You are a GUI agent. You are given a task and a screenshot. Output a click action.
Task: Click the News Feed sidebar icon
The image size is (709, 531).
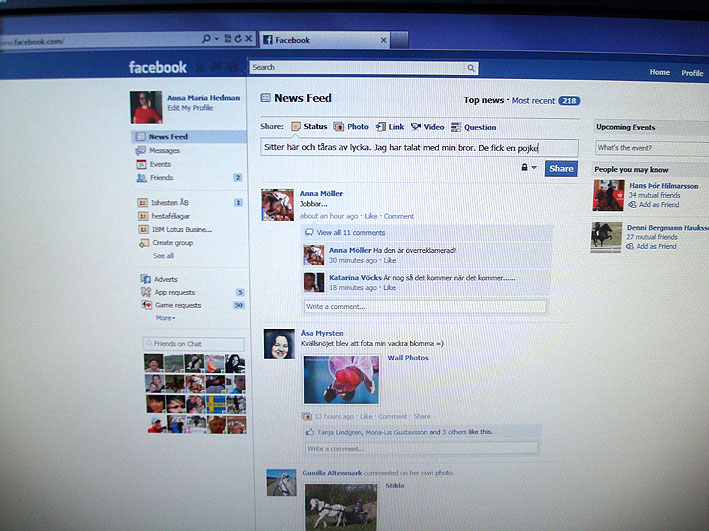(x=141, y=136)
